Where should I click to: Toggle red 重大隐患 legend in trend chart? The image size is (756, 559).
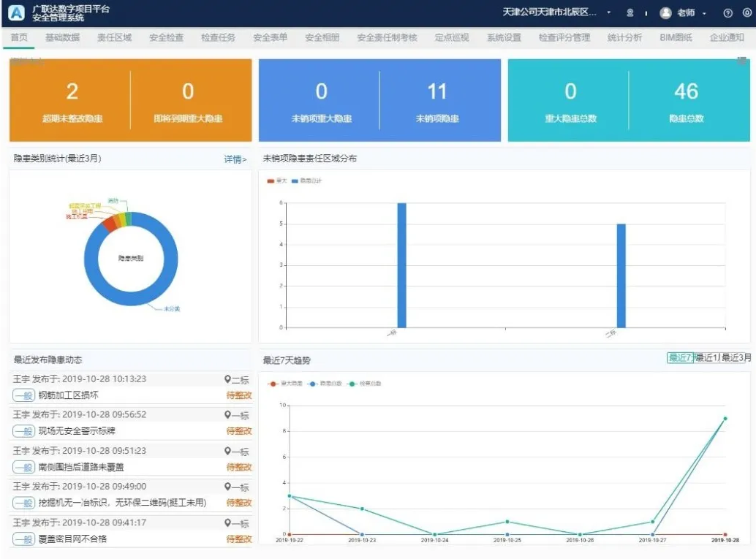pos(285,384)
